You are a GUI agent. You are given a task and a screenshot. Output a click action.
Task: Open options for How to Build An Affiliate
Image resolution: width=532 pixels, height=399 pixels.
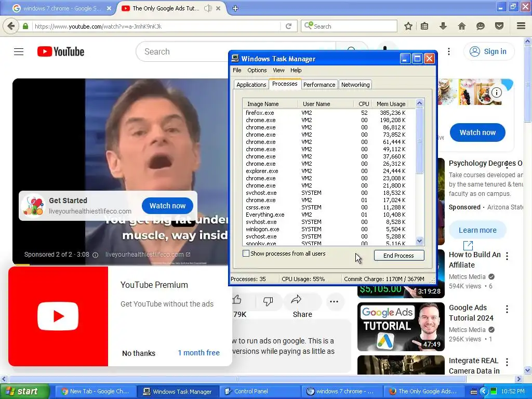pos(507,256)
